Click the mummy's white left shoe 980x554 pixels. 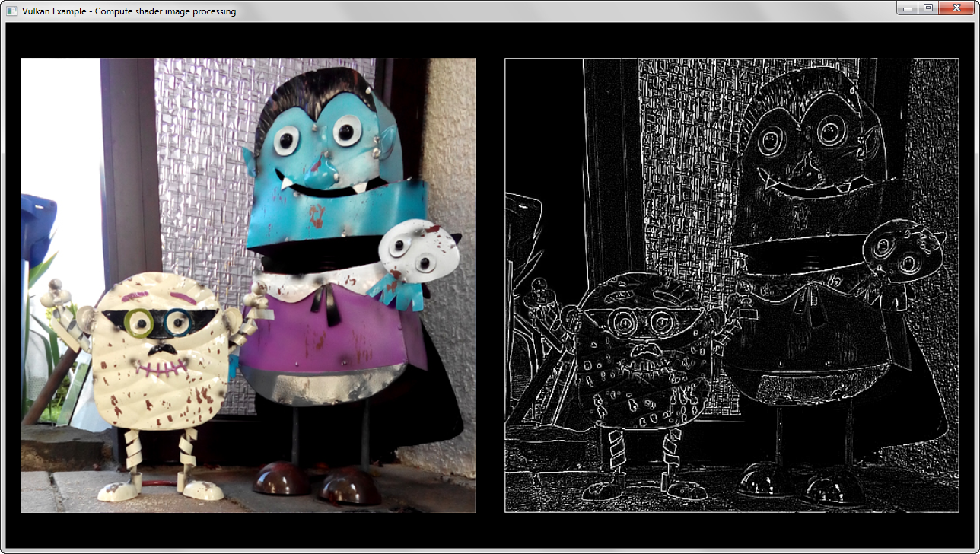118,491
